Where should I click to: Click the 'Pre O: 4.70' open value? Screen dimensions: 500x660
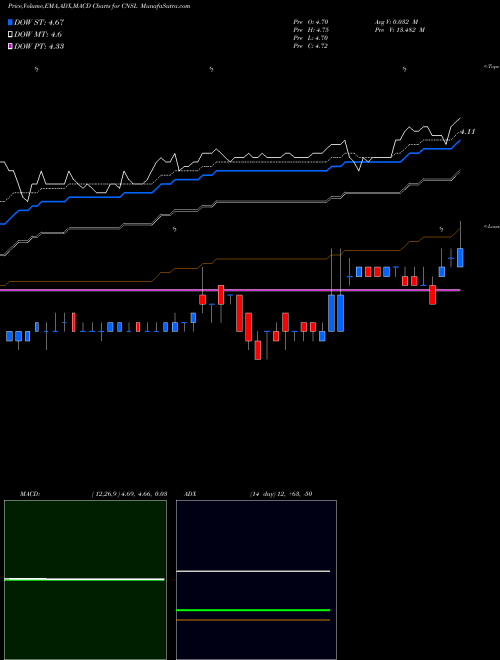(x=311, y=22)
